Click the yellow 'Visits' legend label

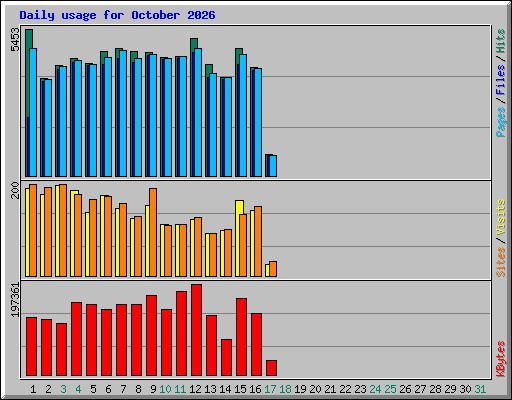coord(501,217)
